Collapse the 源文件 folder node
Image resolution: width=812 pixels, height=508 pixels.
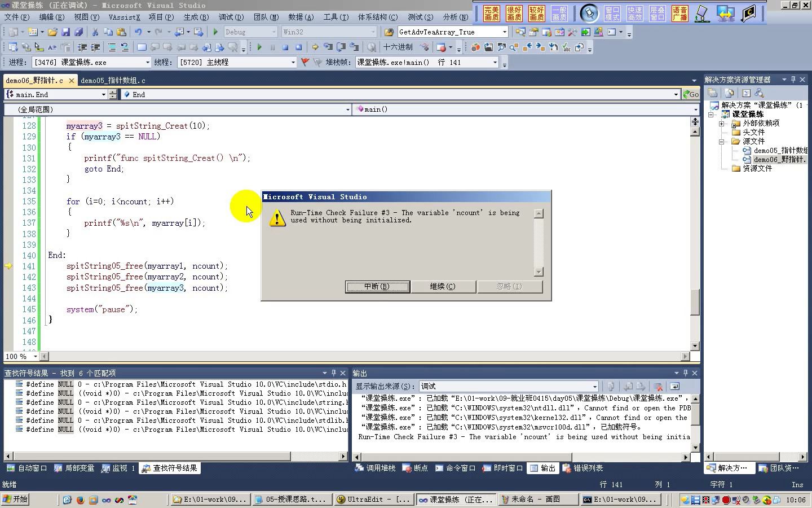(722, 142)
